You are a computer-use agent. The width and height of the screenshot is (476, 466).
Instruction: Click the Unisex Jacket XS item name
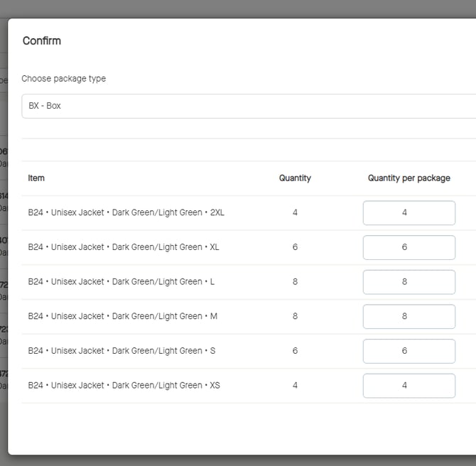tap(124, 386)
